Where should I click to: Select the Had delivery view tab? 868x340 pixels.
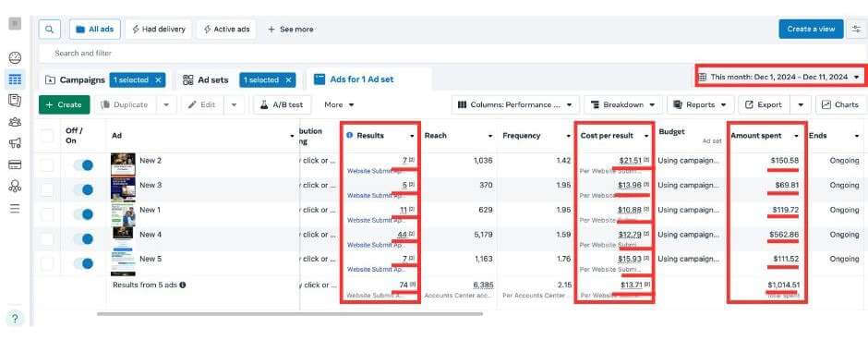coord(158,29)
